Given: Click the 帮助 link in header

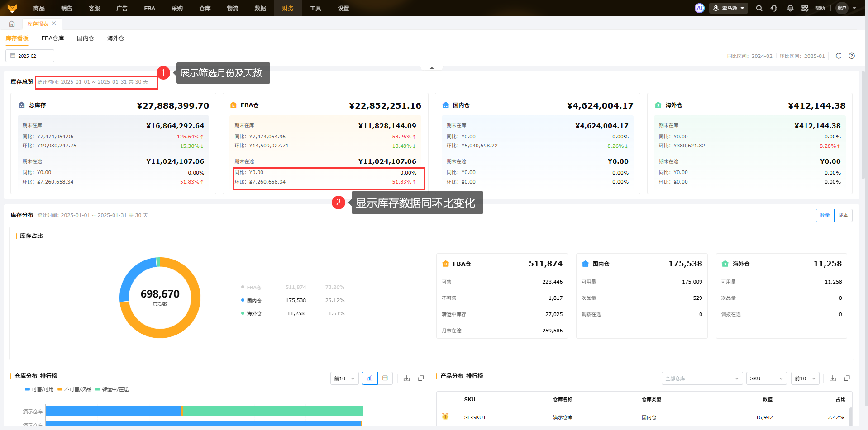Looking at the screenshot, I should 820,8.
